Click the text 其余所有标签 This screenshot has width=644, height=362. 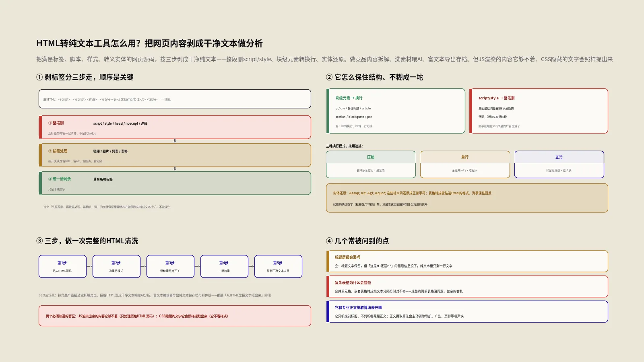pyautogui.click(x=103, y=179)
